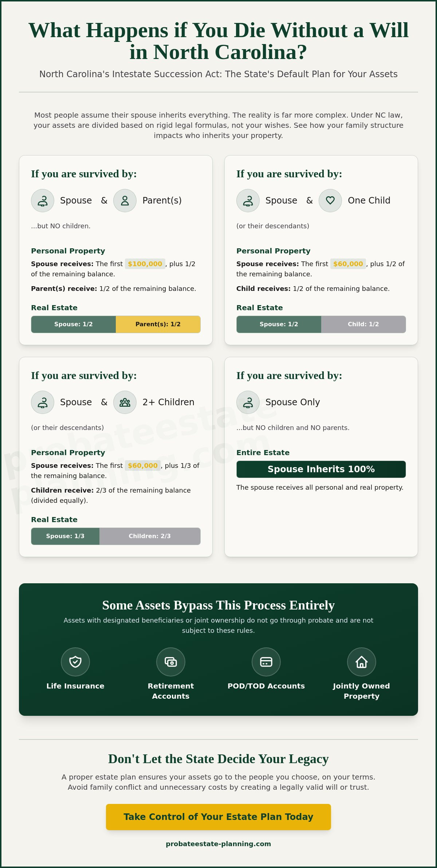
Task: Click the spouse icon in Spouse & Parent(s) card
Action: point(43,201)
